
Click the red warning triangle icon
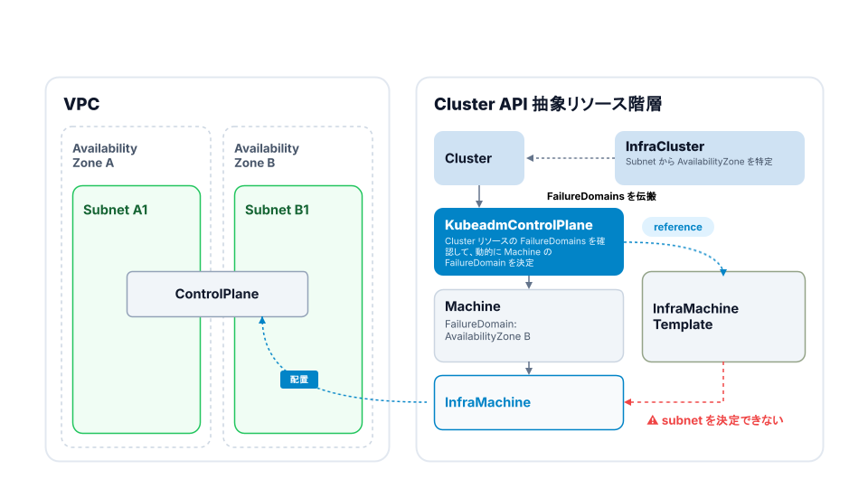click(653, 420)
